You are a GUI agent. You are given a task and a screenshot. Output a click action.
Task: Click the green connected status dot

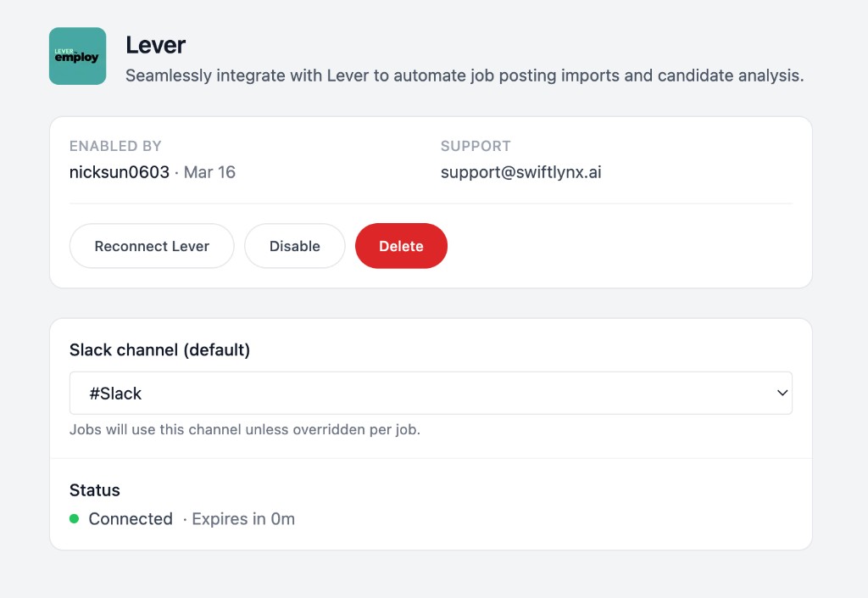[74, 518]
